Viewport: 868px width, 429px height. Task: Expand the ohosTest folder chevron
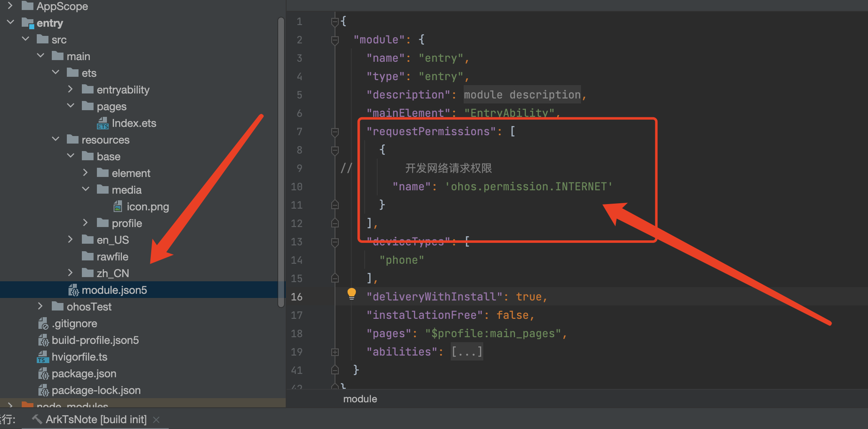pos(40,306)
